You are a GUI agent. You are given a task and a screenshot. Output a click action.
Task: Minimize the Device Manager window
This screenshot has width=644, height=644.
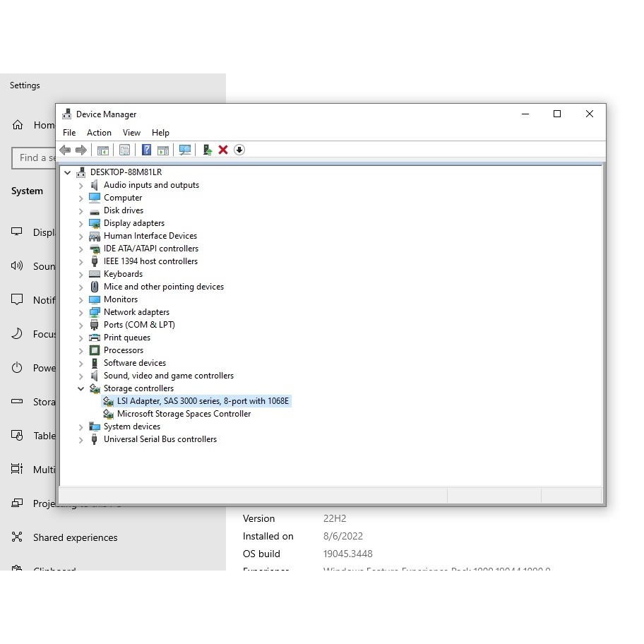click(x=525, y=114)
